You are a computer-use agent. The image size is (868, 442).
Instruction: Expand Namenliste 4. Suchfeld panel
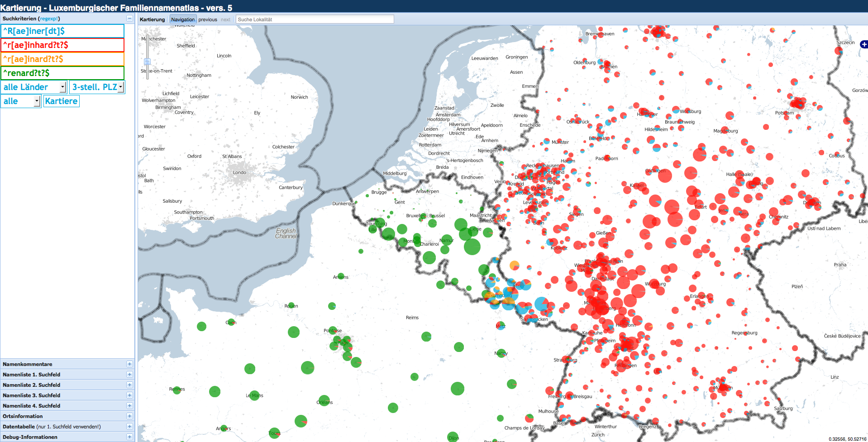tap(129, 406)
